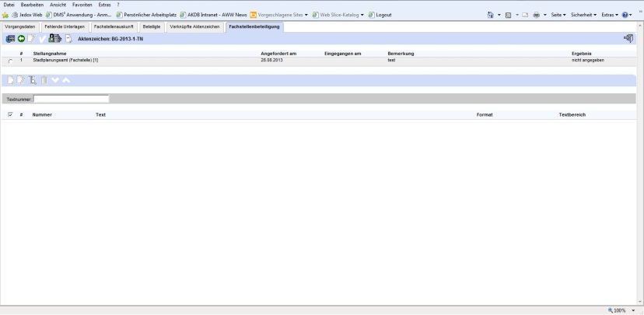Click the green back arrow icon
Image resolution: width=644 pixels, height=315 pixels.
[21, 39]
